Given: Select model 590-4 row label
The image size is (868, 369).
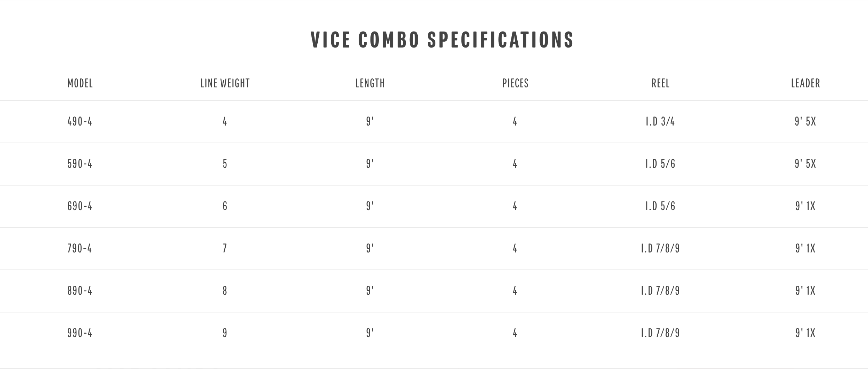Looking at the screenshot, I should point(80,164).
